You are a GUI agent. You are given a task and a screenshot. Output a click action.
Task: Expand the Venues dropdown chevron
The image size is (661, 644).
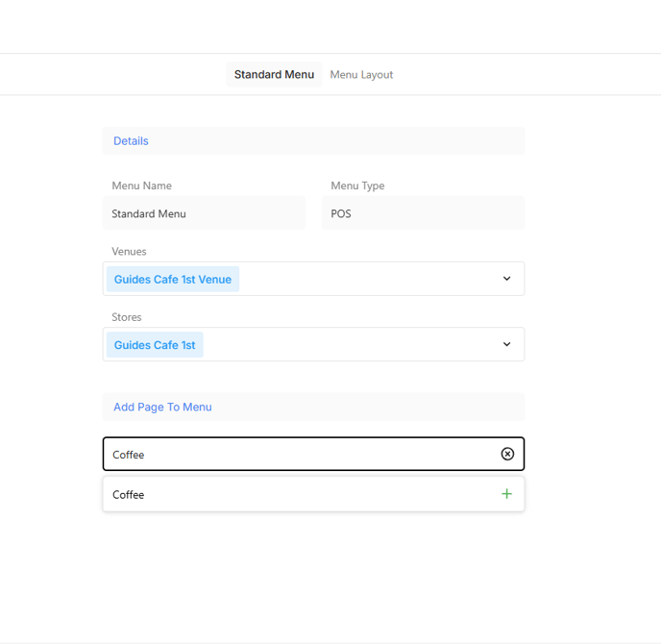pos(506,279)
